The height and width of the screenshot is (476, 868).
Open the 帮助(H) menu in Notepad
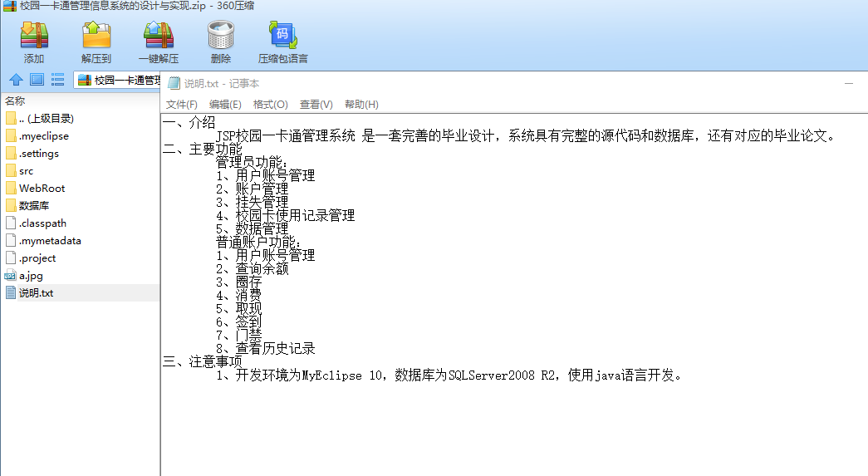(361, 105)
